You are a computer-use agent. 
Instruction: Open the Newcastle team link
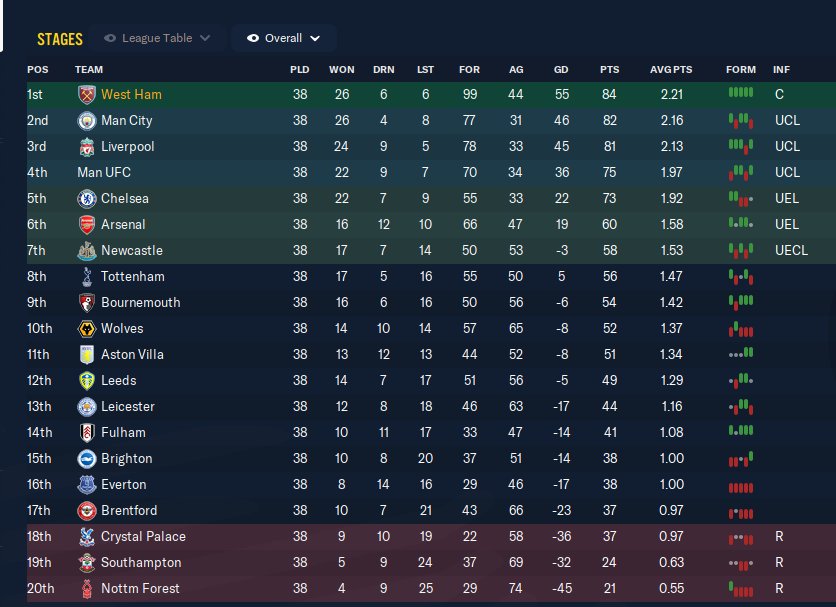[131, 251]
